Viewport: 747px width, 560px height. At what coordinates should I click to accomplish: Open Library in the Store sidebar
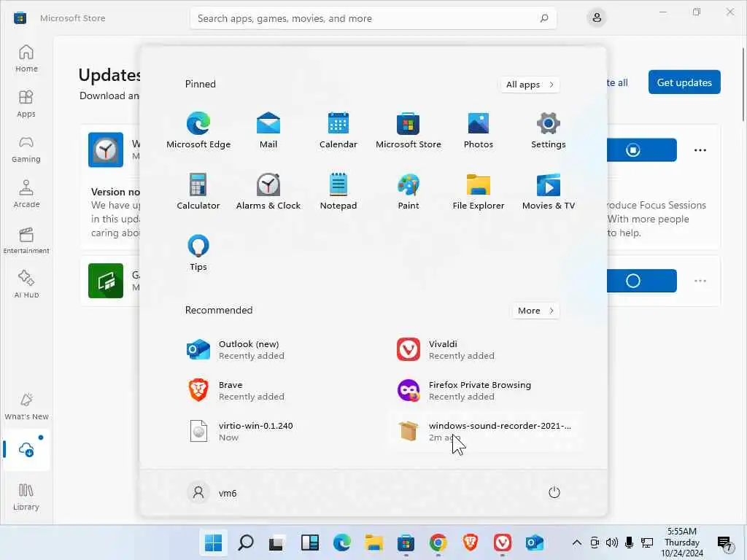tap(26, 497)
